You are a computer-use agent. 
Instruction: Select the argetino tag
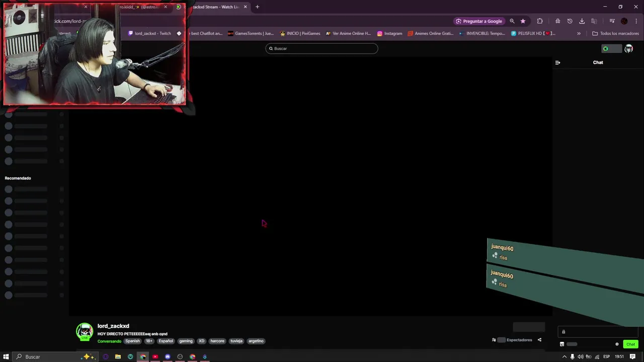256,341
